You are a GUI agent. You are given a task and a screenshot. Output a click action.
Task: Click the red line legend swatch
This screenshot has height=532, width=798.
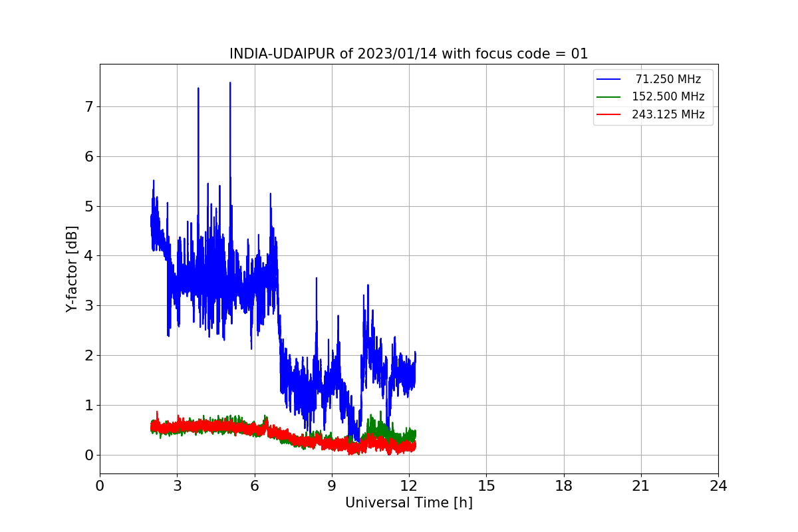pos(608,114)
